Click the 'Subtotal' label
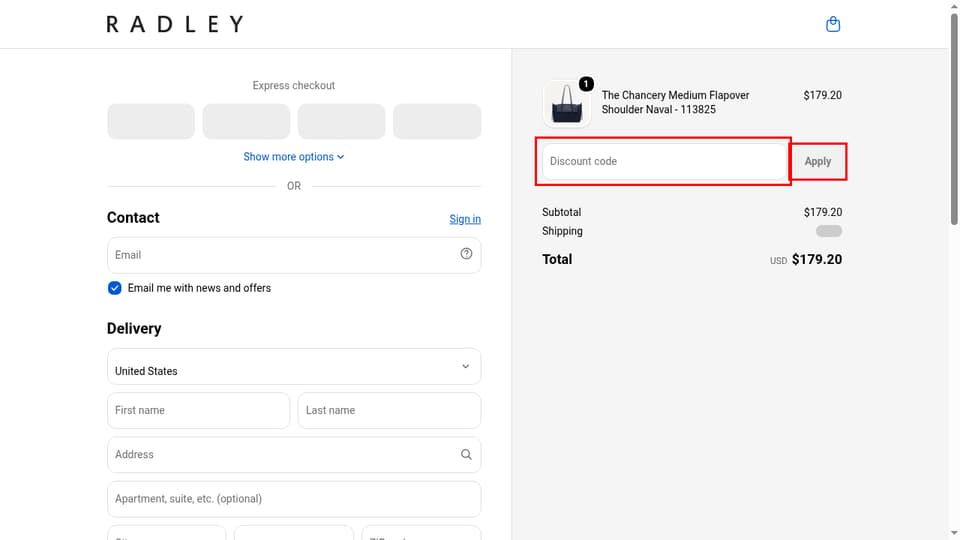This screenshot has height=540, width=960. 561,212
